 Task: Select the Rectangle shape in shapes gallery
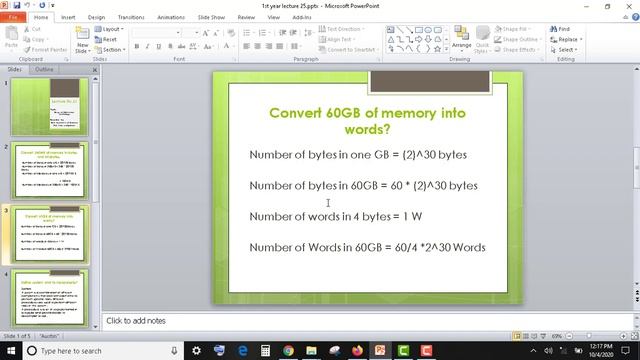tap(419, 30)
